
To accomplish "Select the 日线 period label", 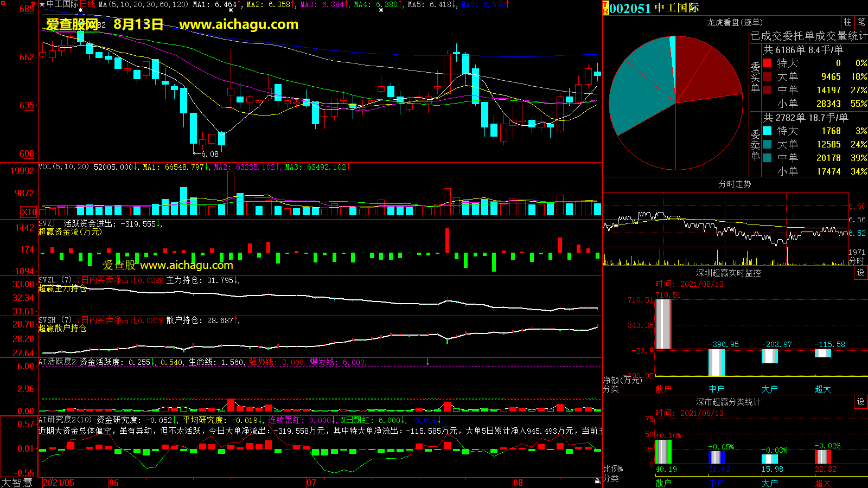I will [87, 4].
